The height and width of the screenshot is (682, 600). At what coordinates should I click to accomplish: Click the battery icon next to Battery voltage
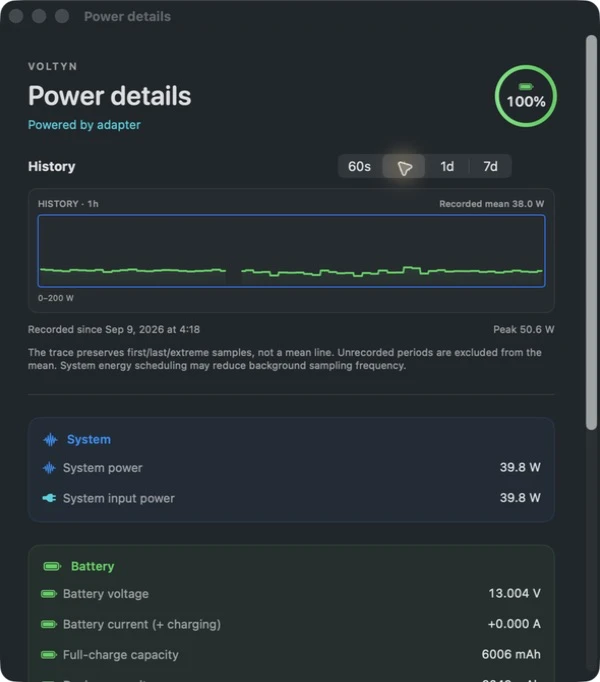(49, 594)
